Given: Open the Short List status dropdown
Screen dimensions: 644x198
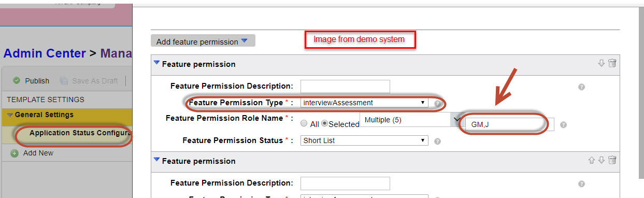Looking at the screenshot, I should click(364, 140).
